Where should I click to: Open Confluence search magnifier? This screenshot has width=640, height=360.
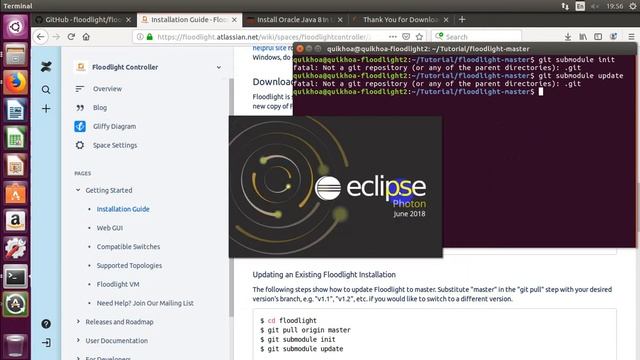click(46, 89)
